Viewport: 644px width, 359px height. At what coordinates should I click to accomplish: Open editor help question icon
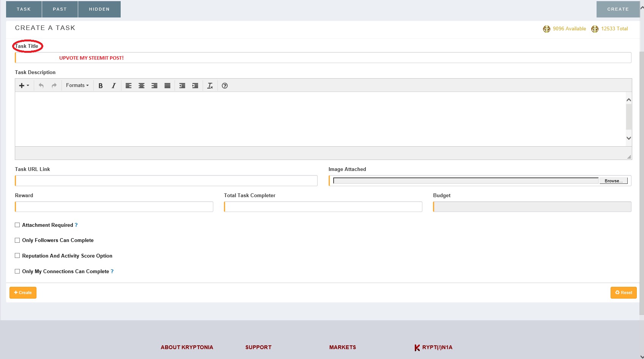pos(225,85)
